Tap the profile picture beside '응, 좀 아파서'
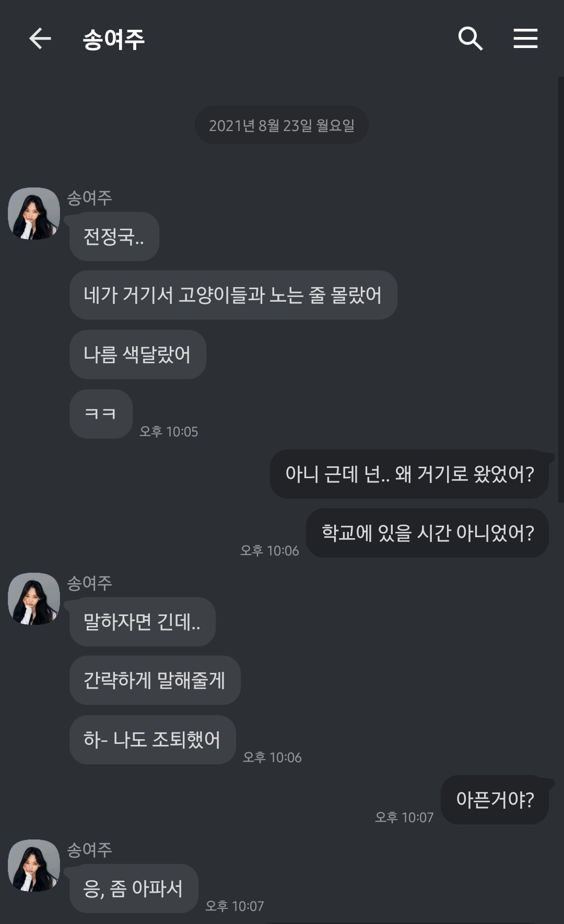The image size is (564, 924). [34, 866]
